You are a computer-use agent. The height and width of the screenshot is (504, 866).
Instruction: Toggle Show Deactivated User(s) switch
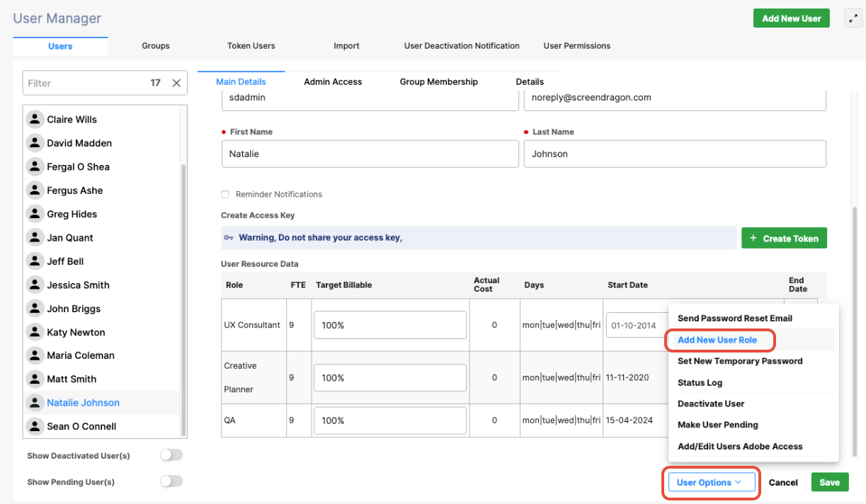click(x=171, y=455)
